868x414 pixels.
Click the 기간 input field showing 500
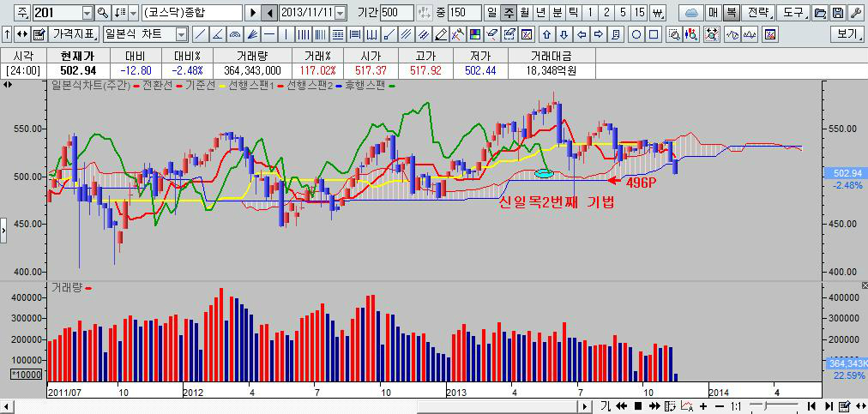coord(396,13)
